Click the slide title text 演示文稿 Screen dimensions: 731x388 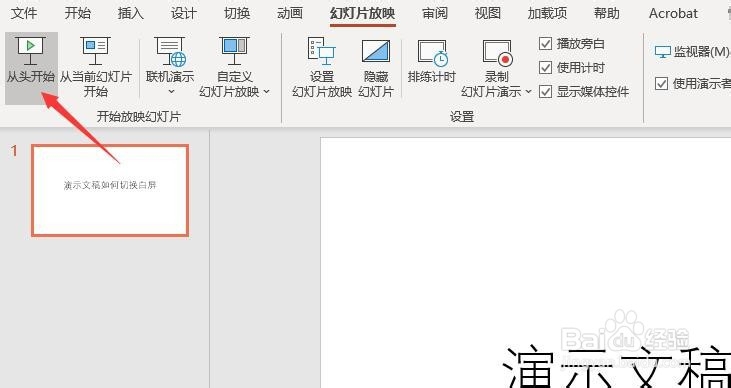pos(617,366)
